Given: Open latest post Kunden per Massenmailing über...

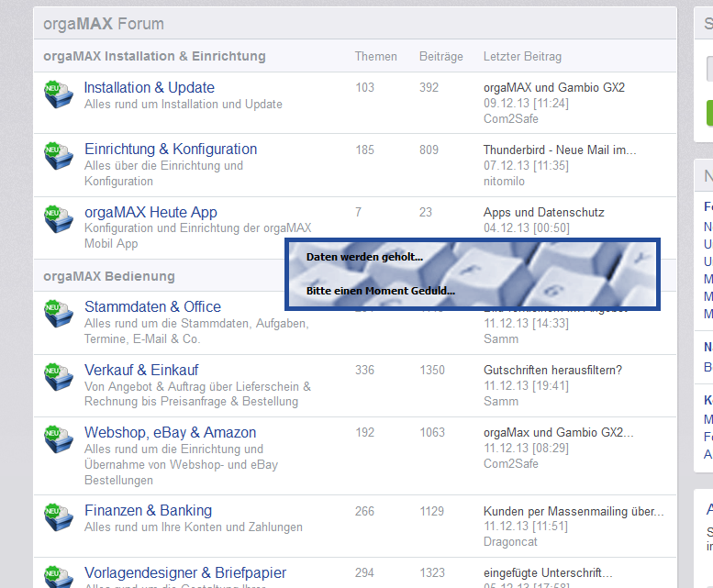Looking at the screenshot, I should pyautogui.click(x=574, y=511).
